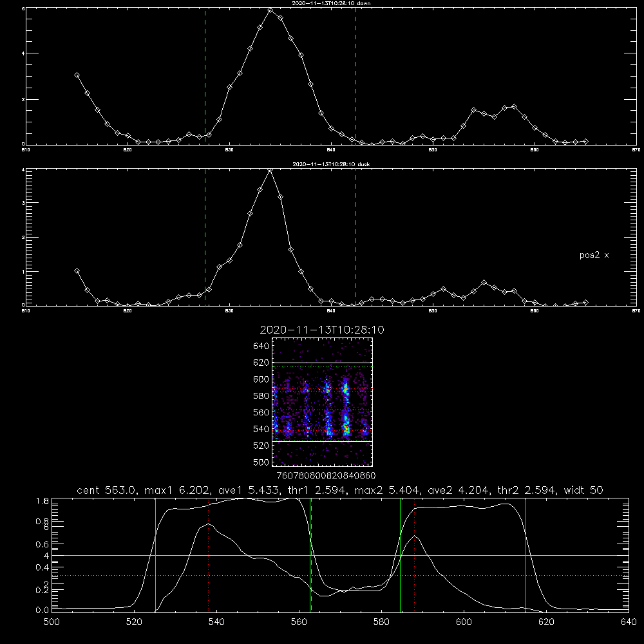Click the solid white horizontal threshold line in bottom plot
This screenshot has width=644, height=644.
click(x=340, y=555)
